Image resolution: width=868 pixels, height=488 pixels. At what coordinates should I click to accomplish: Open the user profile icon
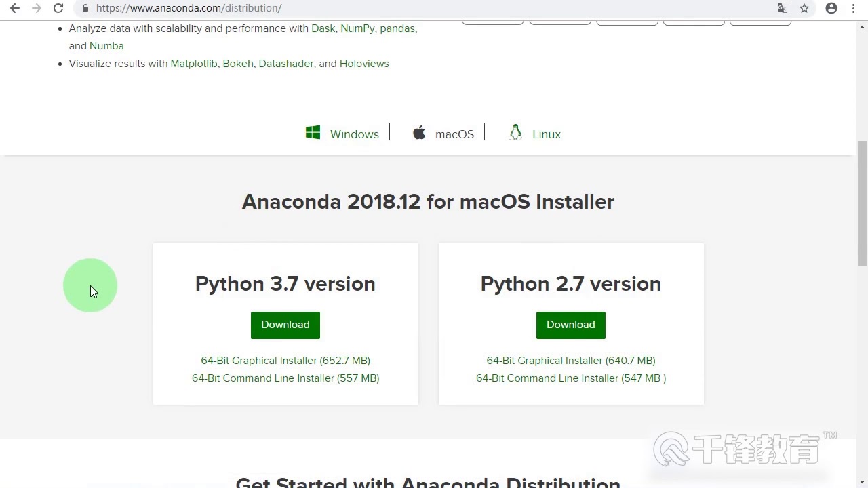pyautogui.click(x=831, y=8)
